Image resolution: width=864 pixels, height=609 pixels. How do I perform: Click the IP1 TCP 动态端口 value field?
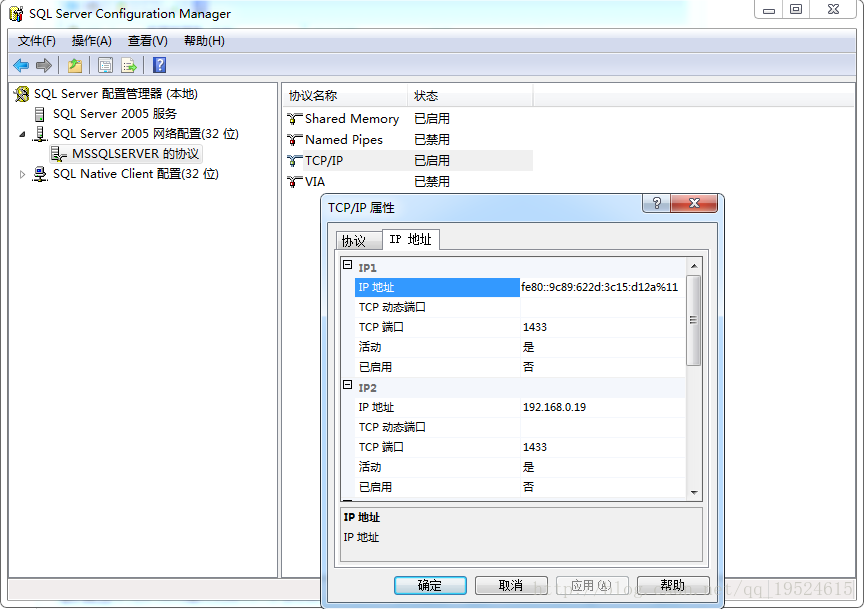click(603, 308)
